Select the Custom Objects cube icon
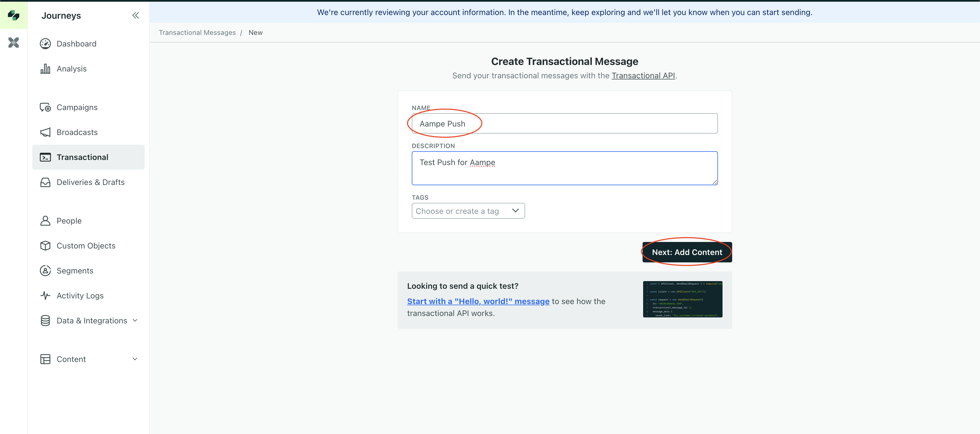Viewport: 980px width, 434px height. click(x=45, y=246)
